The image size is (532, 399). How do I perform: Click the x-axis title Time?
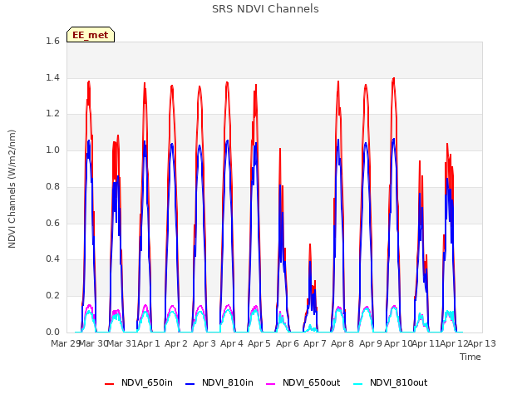point(470,357)
